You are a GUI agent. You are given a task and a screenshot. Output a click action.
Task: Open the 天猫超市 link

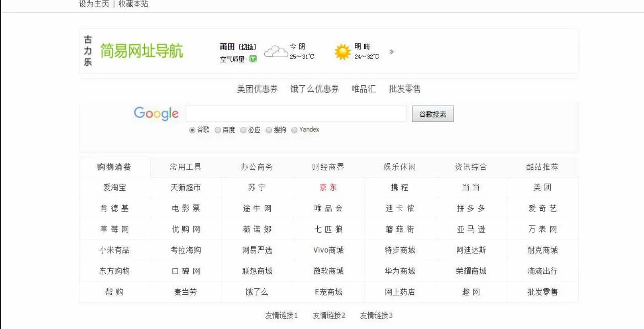click(186, 187)
